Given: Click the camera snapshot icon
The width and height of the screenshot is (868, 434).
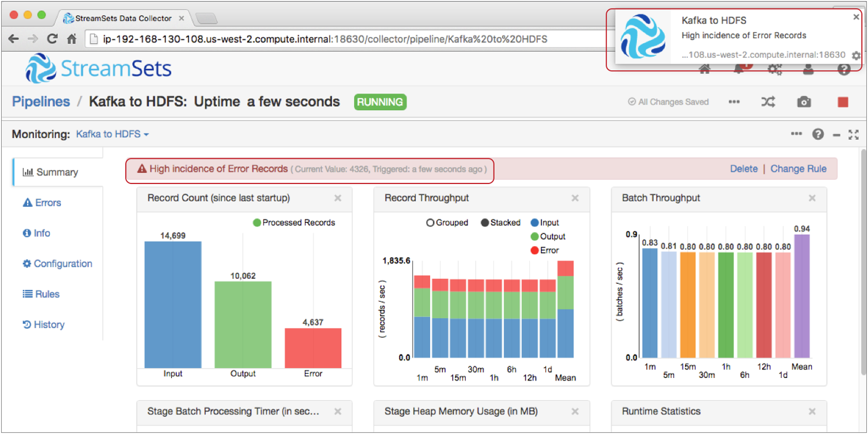Looking at the screenshot, I should click(804, 102).
